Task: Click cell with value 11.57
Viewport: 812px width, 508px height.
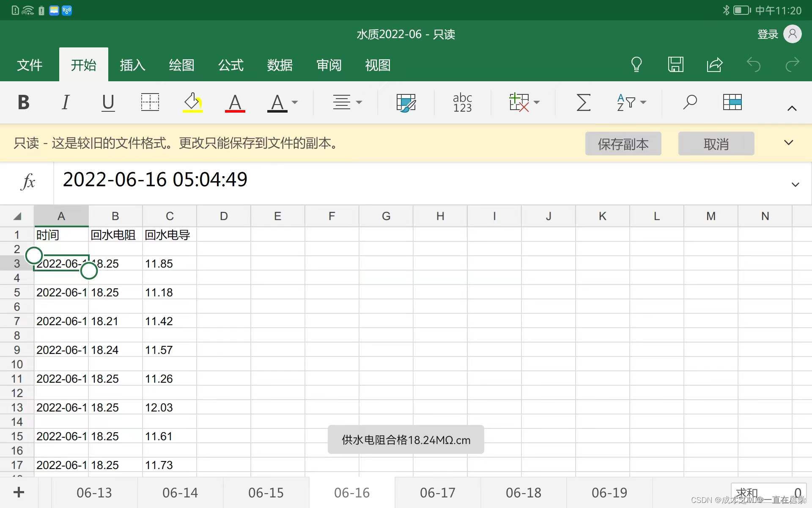Action: coord(169,350)
